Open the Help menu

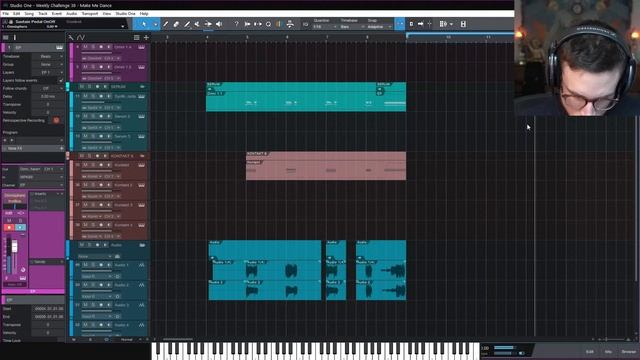point(144,13)
